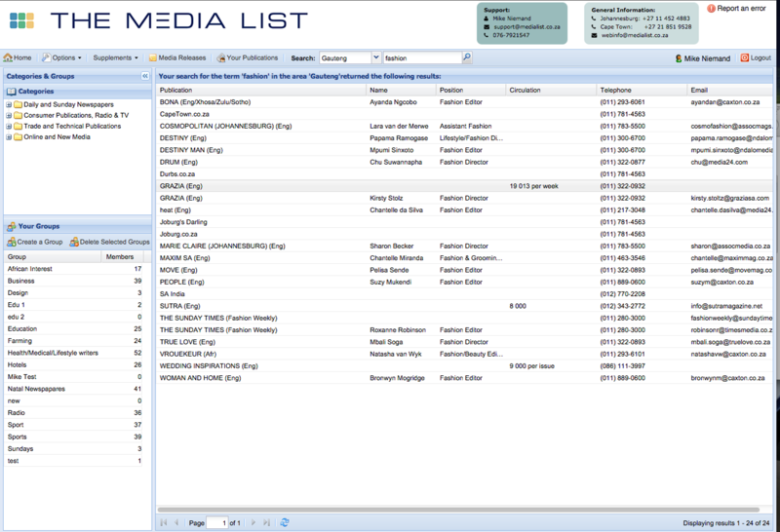Go to first page icon
Viewport: 780px width, 532px height.
163,522
